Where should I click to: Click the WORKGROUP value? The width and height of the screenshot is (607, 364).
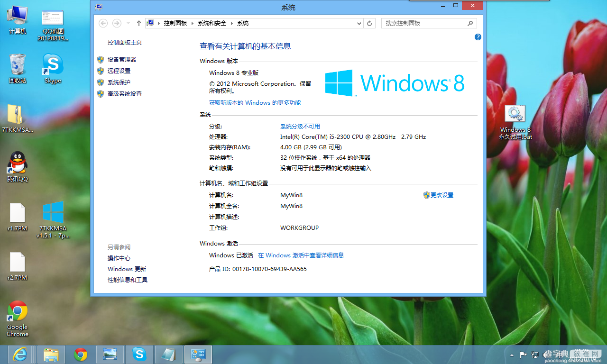[300, 228]
